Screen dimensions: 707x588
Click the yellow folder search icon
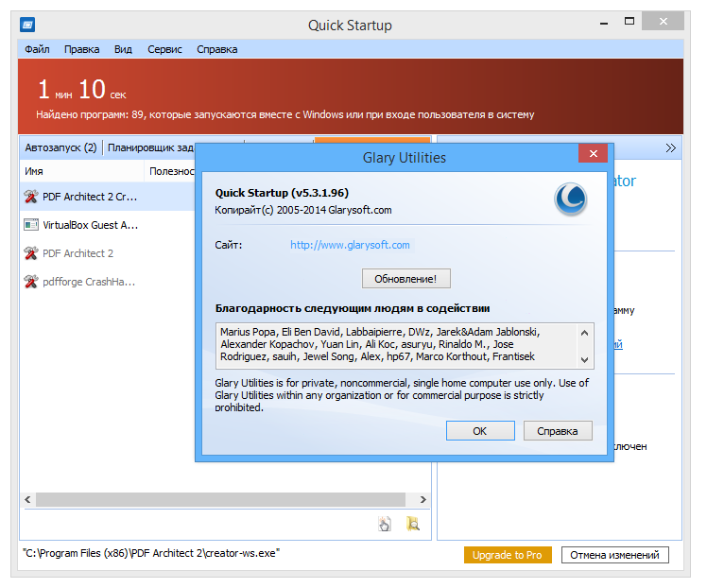click(x=413, y=524)
